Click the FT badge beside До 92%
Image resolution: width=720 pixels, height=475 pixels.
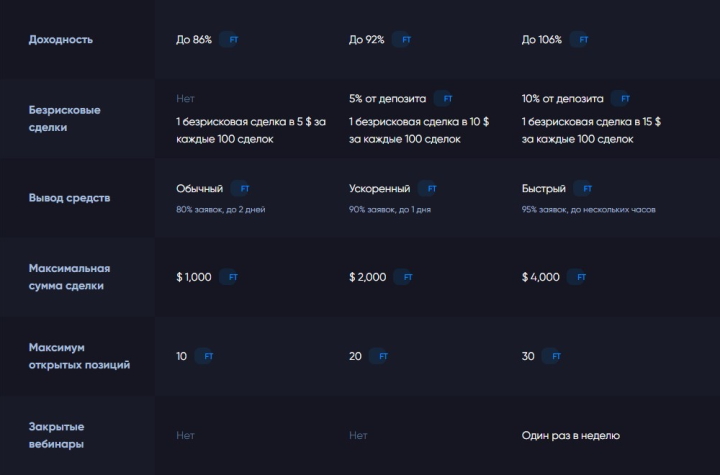pos(406,40)
